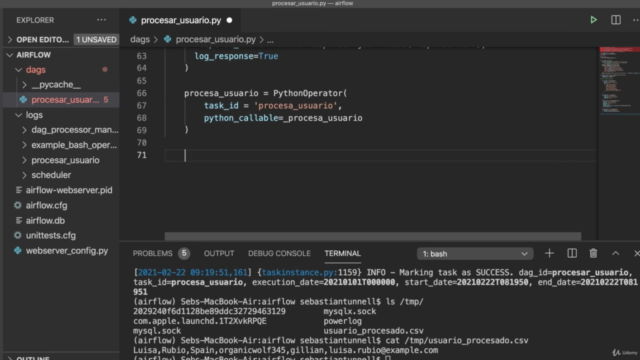Click the dags breadcrumb segment
Screen dimensions: 640x360
(140, 40)
